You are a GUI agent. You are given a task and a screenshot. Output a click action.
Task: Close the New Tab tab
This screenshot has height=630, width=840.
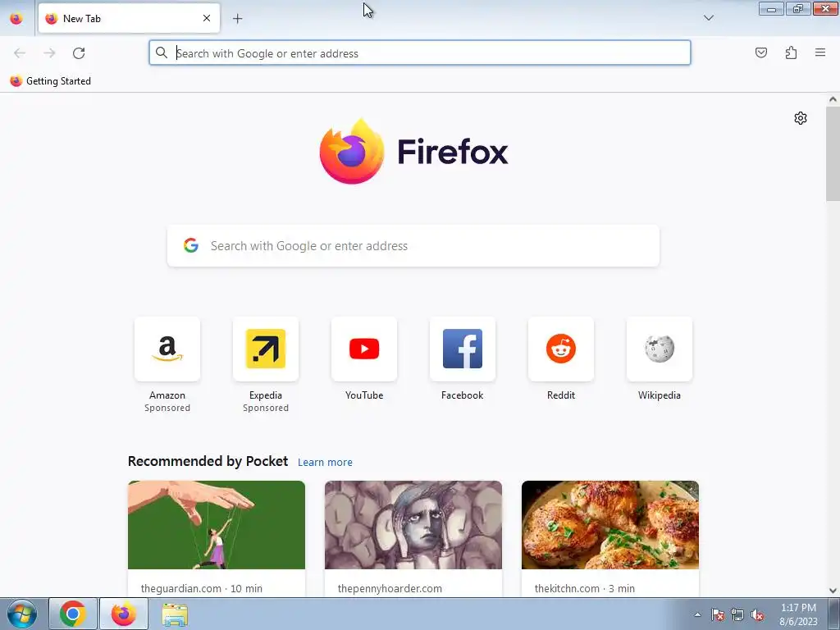(x=207, y=18)
